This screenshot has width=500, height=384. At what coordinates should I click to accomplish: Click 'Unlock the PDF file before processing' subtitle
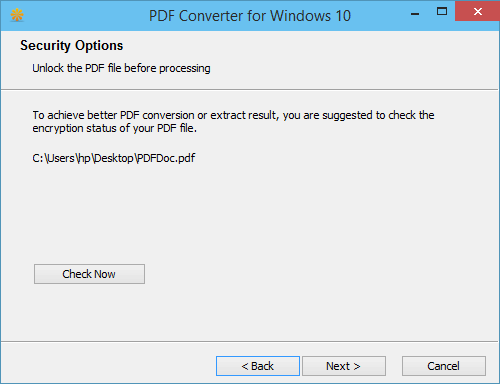(x=121, y=68)
